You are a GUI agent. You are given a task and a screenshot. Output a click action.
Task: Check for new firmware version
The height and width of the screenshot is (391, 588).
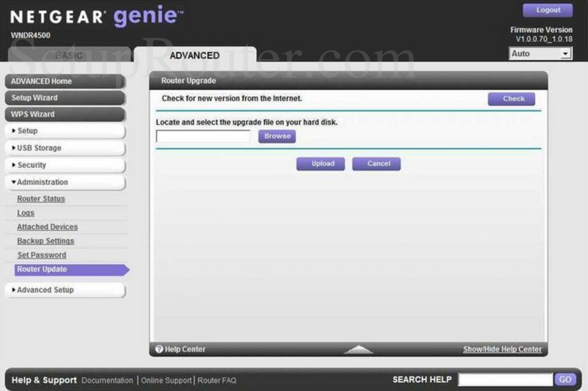pos(512,99)
